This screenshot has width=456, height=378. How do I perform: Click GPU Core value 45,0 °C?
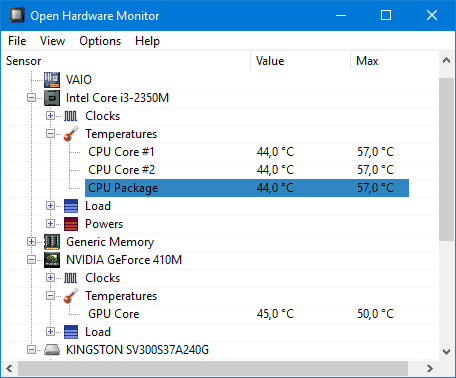coord(275,314)
